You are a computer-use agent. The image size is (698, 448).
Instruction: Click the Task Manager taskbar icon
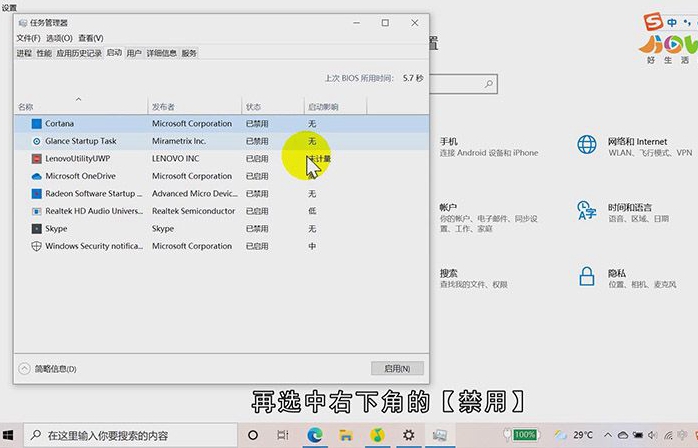point(439,435)
